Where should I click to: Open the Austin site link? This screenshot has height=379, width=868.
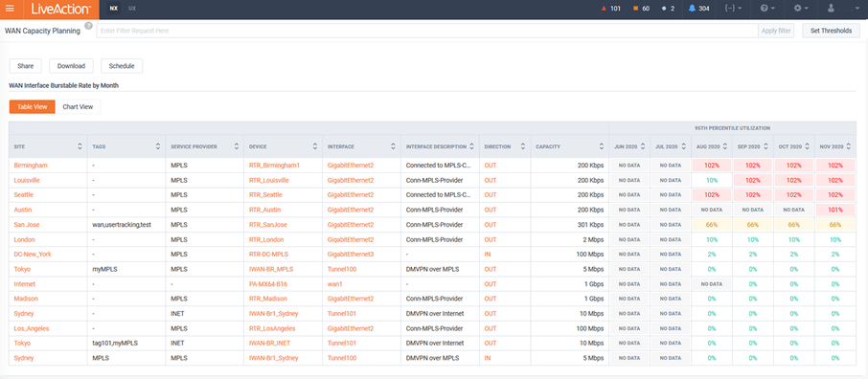(23, 210)
